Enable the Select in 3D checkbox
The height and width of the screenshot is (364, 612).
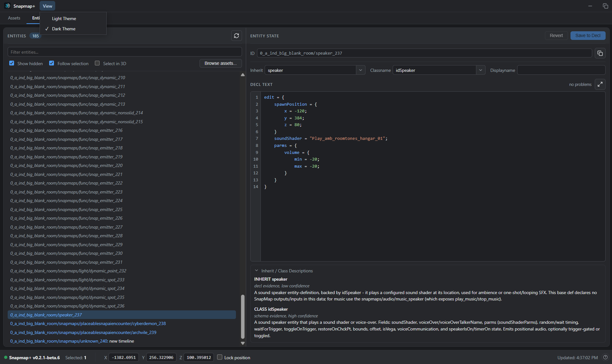point(97,63)
